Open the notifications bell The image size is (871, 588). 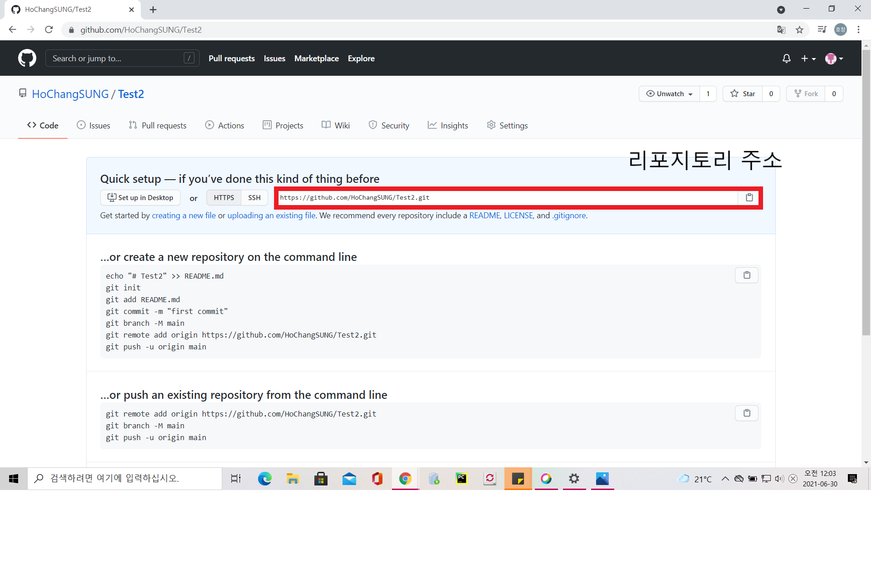pos(786,59)
